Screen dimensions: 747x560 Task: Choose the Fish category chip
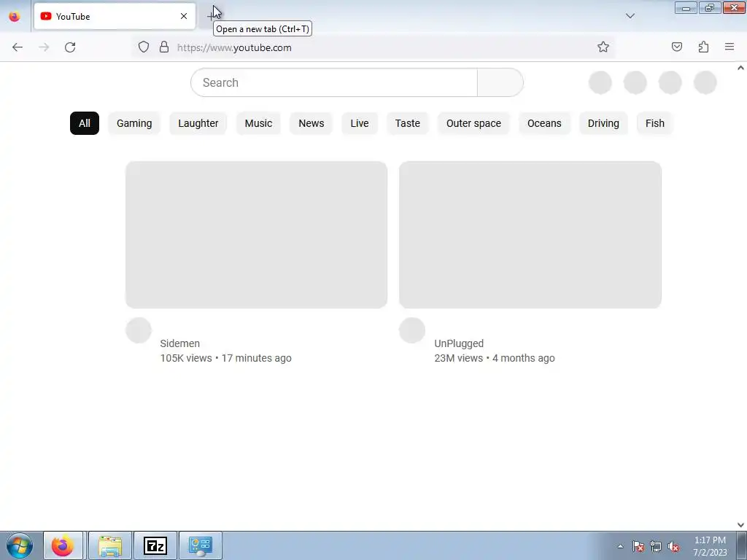(x=655, y=123)
